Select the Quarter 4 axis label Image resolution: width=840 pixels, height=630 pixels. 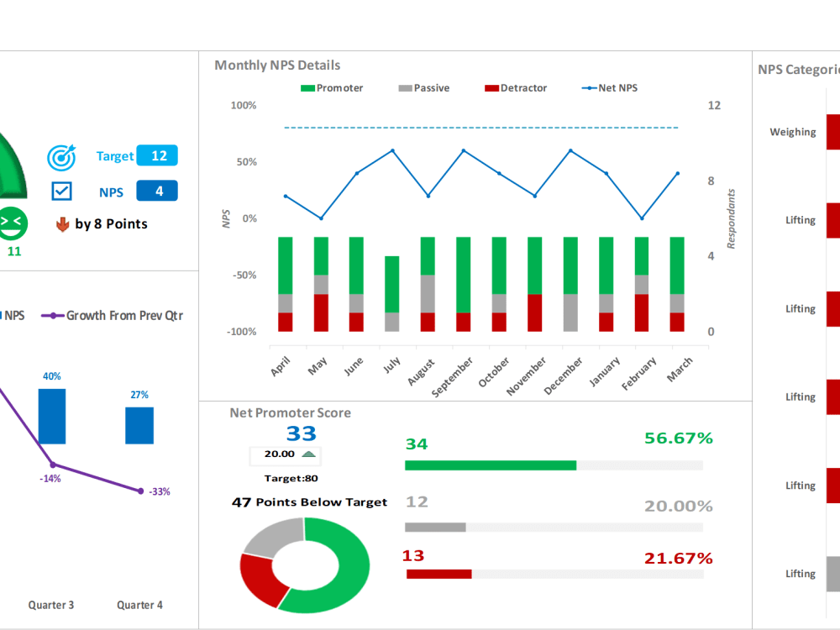point(139,605)
